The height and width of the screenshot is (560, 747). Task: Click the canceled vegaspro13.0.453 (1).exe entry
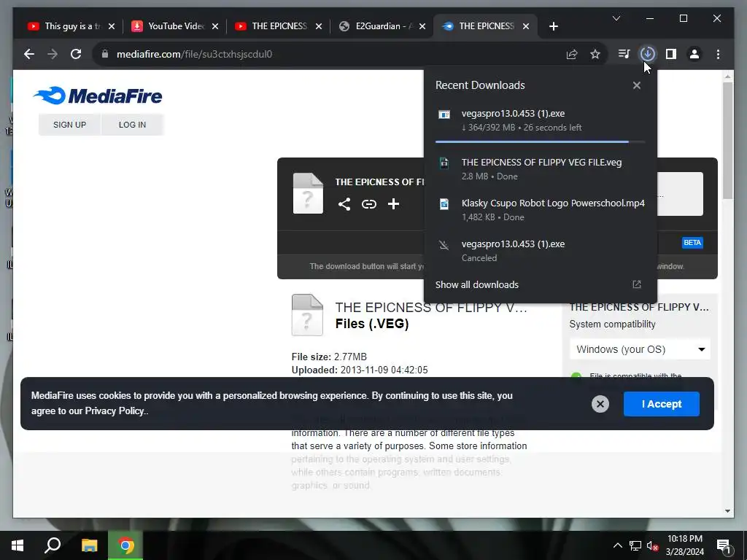pos(541,251)
